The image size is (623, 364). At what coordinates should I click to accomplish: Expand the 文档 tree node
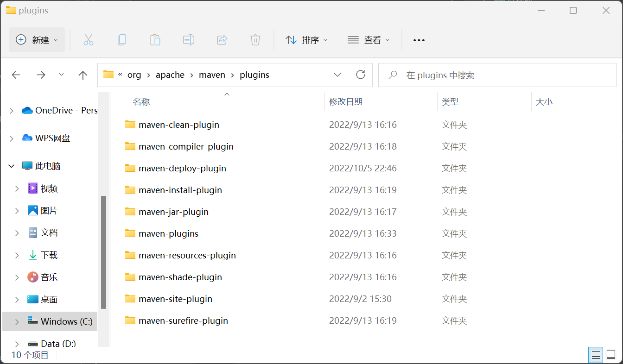pyautogui.click(x=17, y=232)
